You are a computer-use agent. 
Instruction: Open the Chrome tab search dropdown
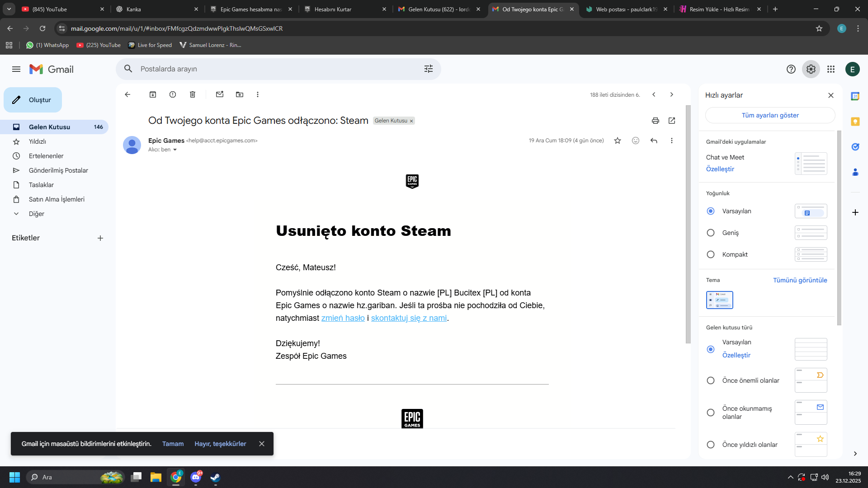[9, 9]
